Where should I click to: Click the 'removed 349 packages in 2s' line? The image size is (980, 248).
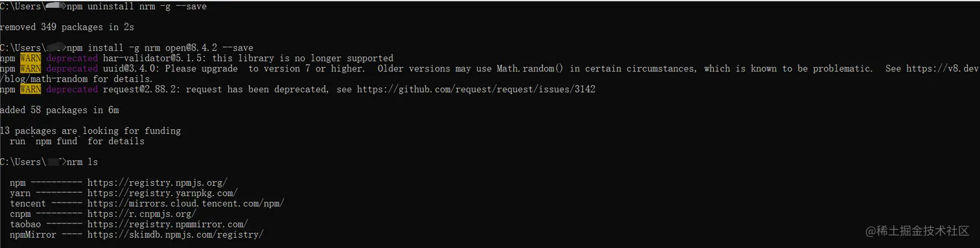pos(67,27)
